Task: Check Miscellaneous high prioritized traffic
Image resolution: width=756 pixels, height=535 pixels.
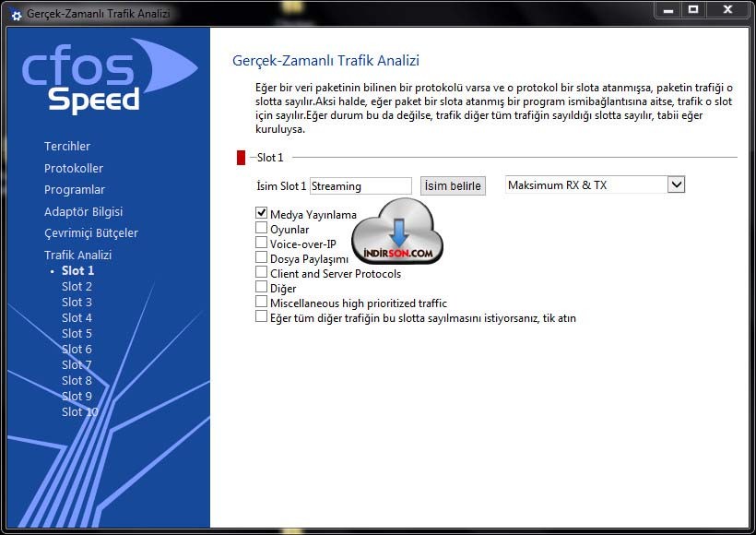Action: click(x=261, y=302)
